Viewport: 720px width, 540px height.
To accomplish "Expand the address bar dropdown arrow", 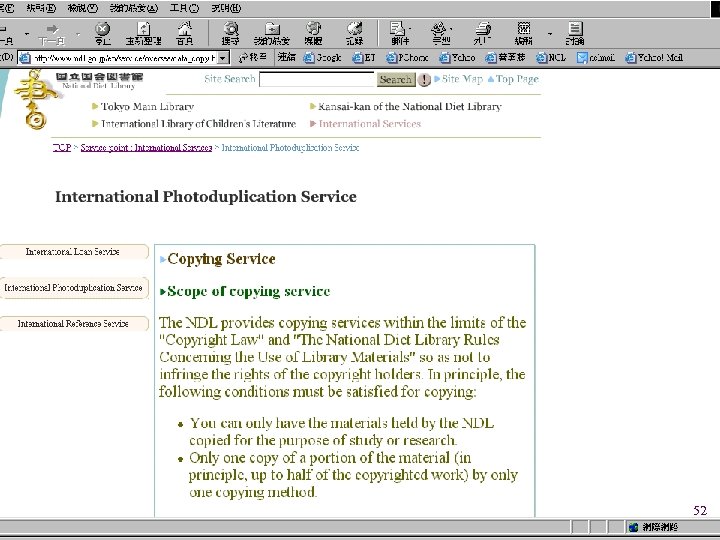I will click(223, 58).
